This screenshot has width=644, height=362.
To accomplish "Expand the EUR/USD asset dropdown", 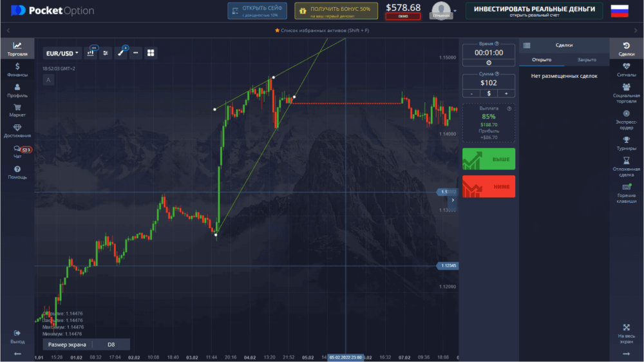I will coord(62,53).
